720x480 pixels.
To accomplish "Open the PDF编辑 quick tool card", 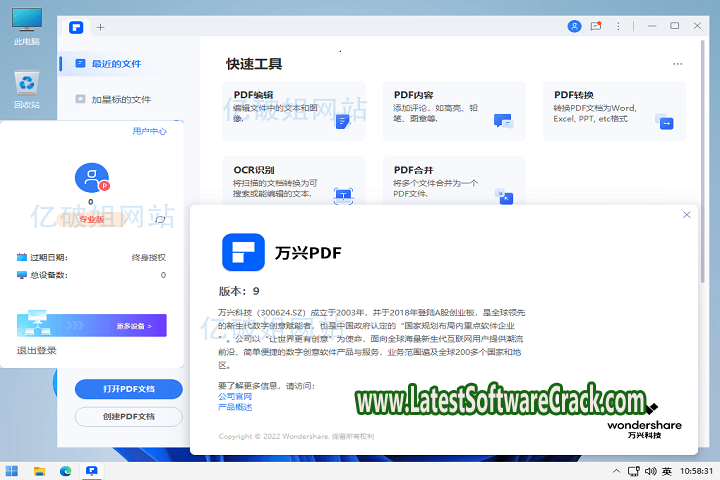I will tap(293, 111).
